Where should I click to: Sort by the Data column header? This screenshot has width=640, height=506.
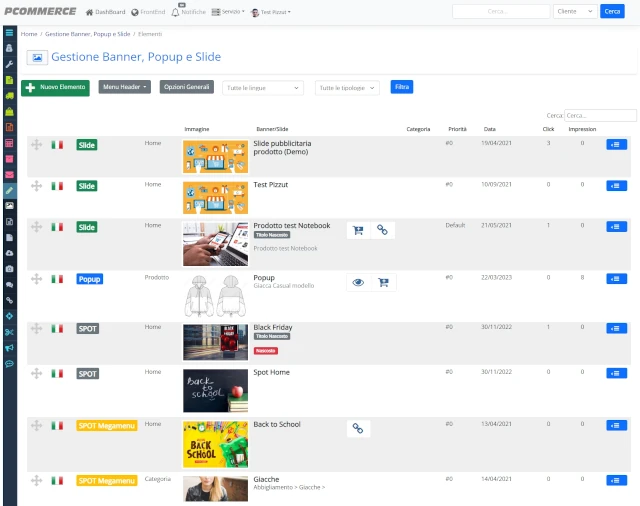(489, 129)
